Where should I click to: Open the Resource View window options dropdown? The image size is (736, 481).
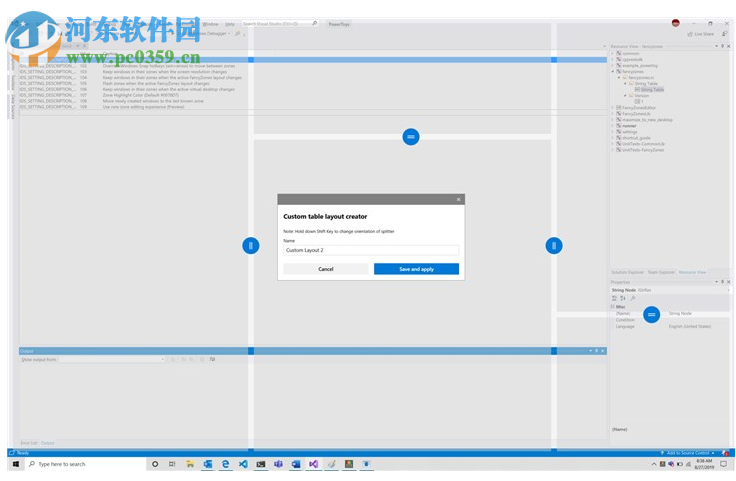(x=716, y=46)
